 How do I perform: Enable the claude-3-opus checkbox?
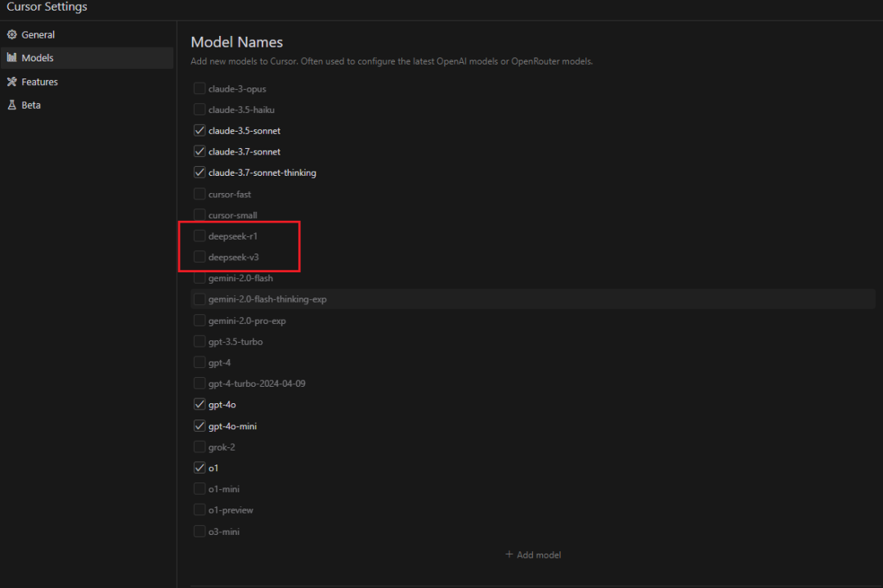[199, 88]
